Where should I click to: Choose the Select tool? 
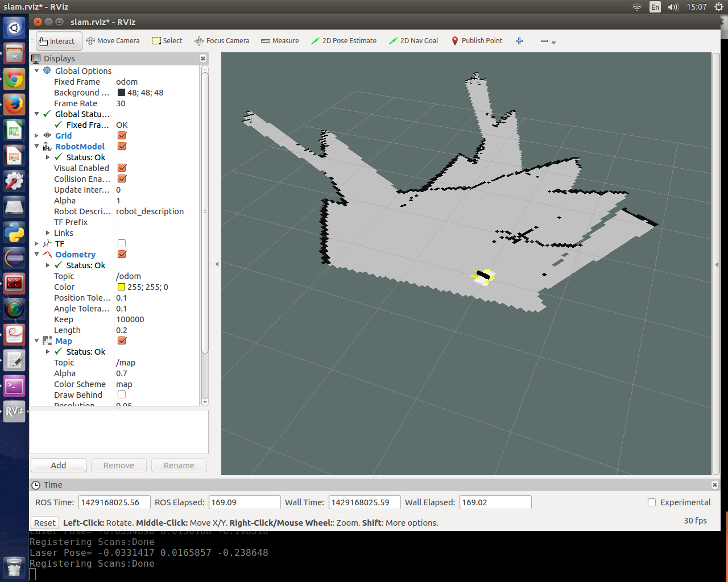167,41
